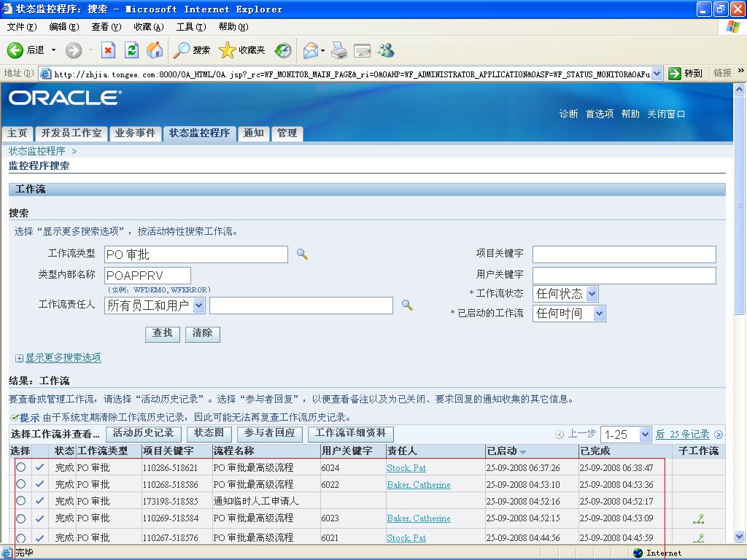747x560 pixels.
Task: Click the 用户关键字 input field
Action: [624, 275]
